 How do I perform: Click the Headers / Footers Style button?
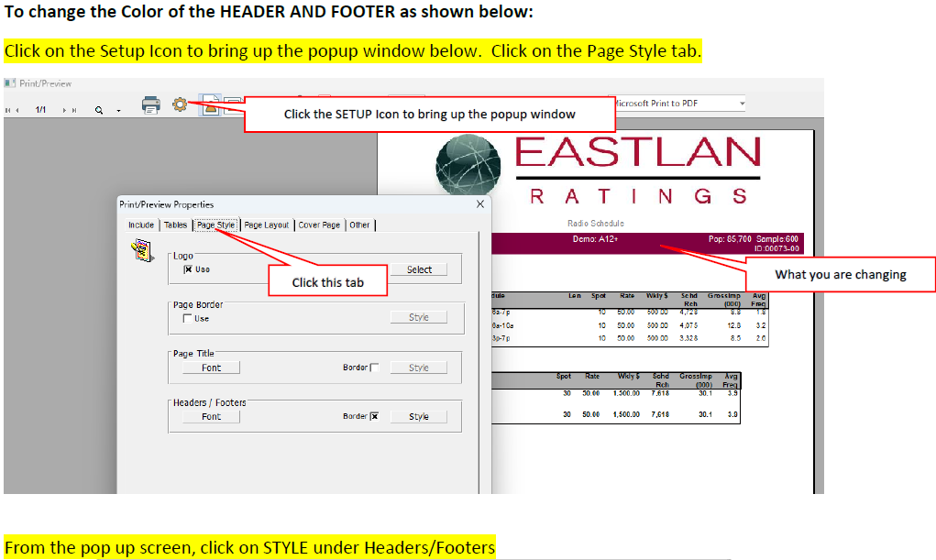(x=418, y=417)
